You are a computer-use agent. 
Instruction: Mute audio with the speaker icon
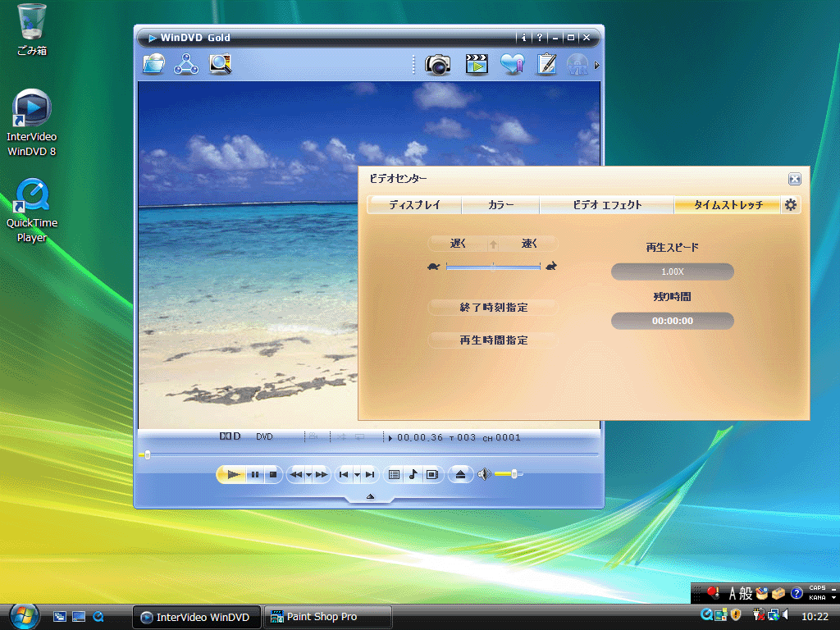pos(484,474)
